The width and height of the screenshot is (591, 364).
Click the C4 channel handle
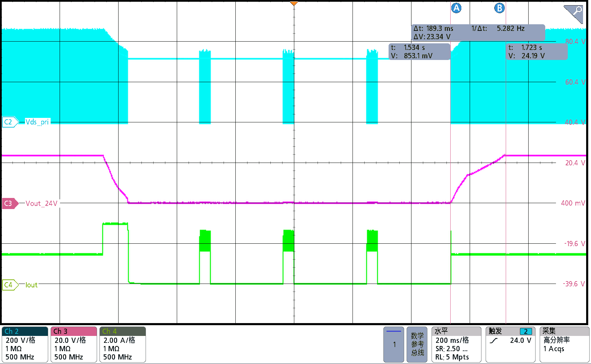tap(10, 285)
